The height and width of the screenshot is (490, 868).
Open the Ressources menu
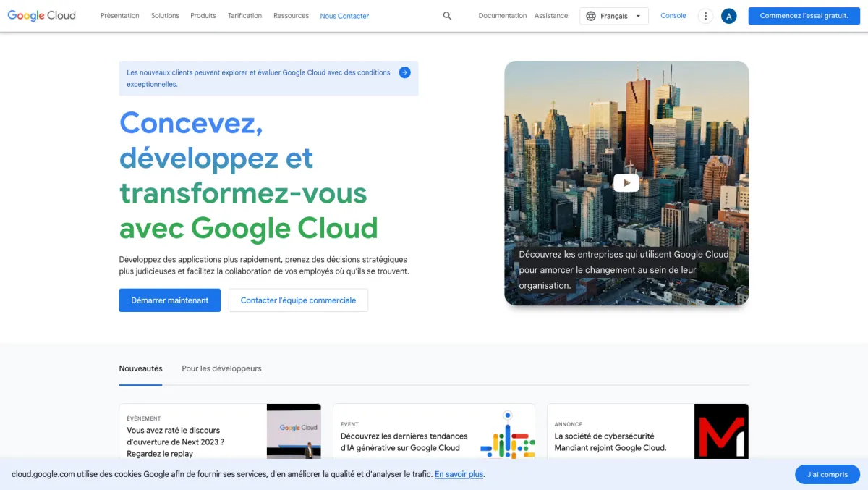click(x=291, y=16)
